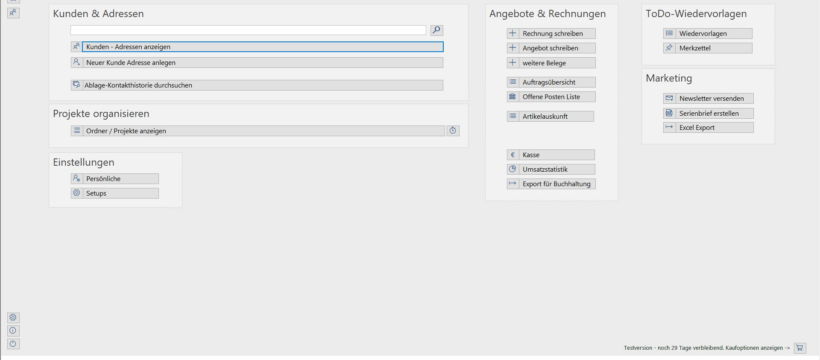Open the Offene Posten Liste
820x360 pixels.
coord(557,97)
